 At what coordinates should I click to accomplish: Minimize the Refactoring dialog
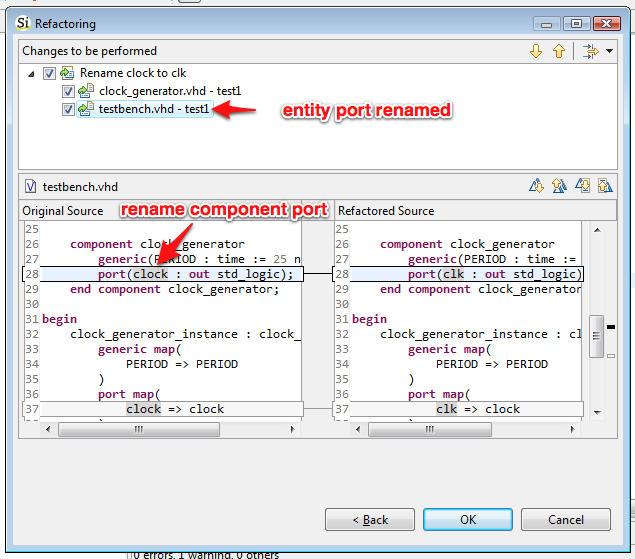[546, 24]
